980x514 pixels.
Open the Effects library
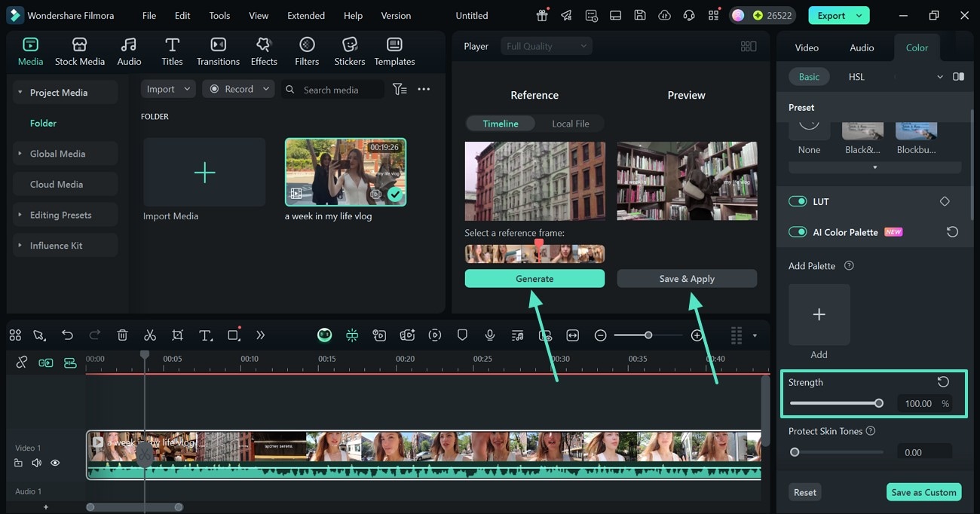coord(264,51)
